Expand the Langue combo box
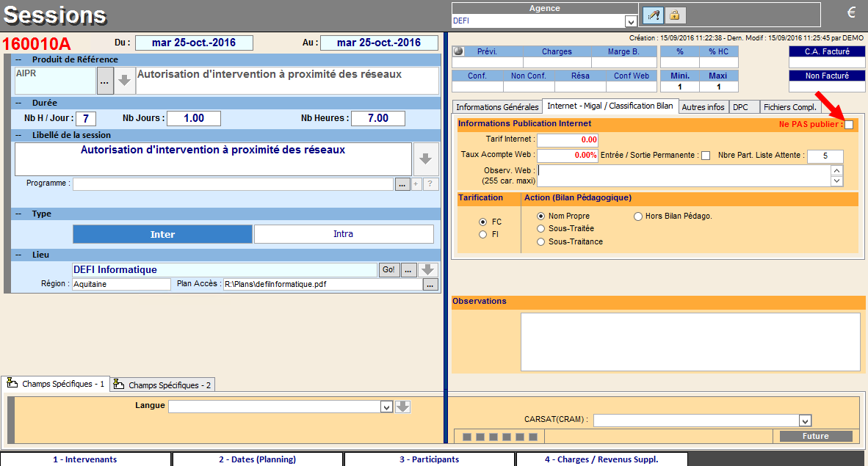 coord(386,407)
